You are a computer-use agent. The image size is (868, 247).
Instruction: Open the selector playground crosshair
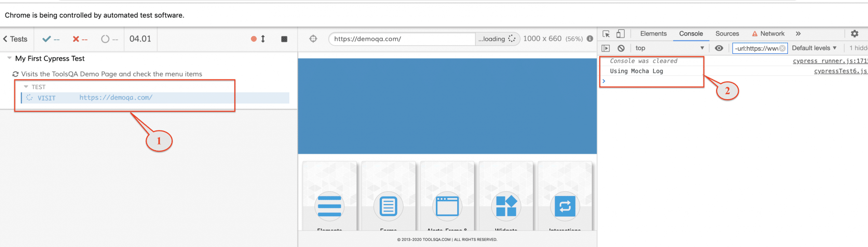(313, 39)
